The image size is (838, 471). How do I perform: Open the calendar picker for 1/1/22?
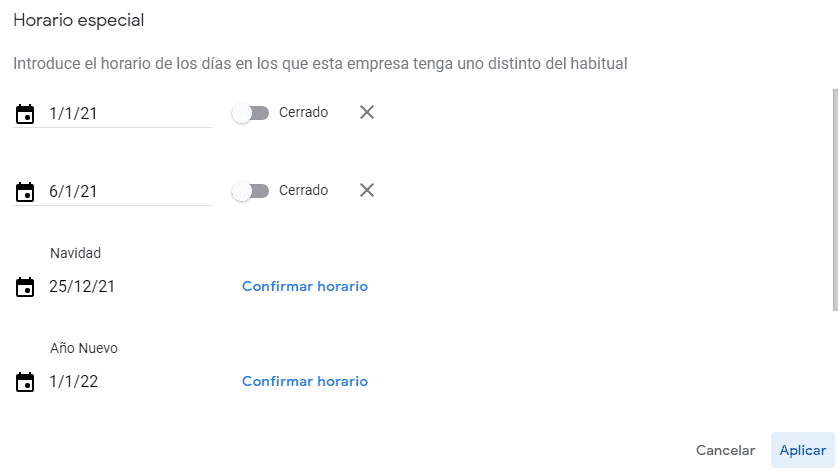[25, 382]
